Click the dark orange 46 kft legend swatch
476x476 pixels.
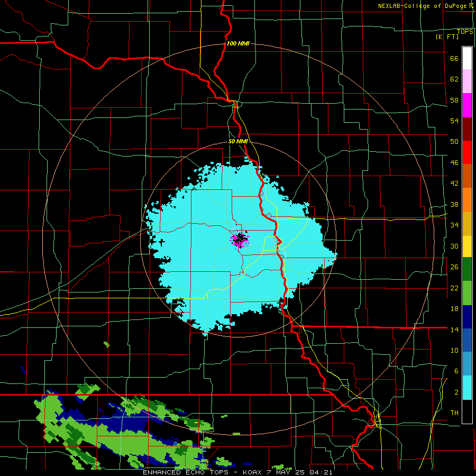tap(467, 176)
